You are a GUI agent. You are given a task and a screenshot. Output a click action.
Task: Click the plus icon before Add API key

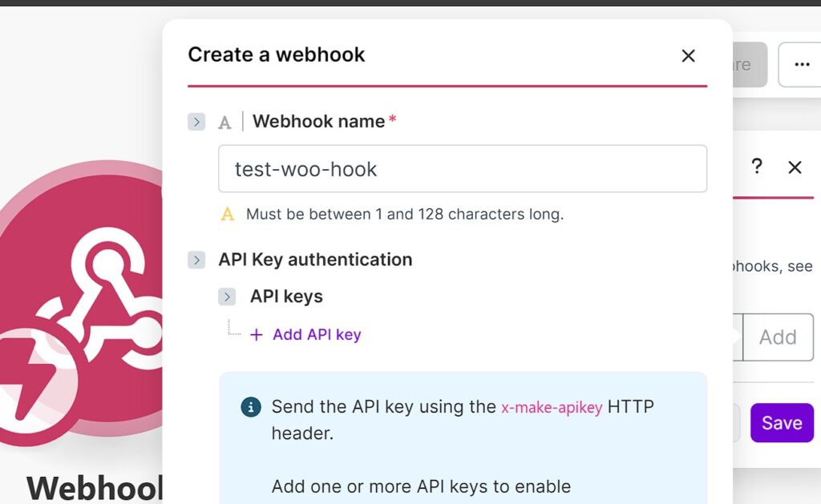[x=257, y=335]
